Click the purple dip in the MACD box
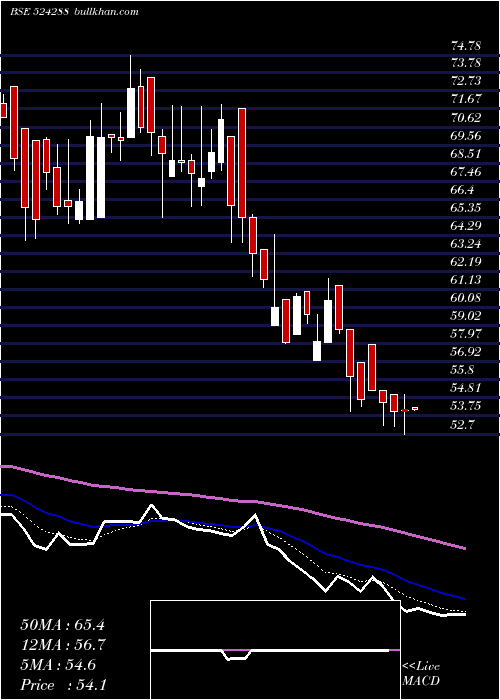500x700 pixels. (237, 654)
